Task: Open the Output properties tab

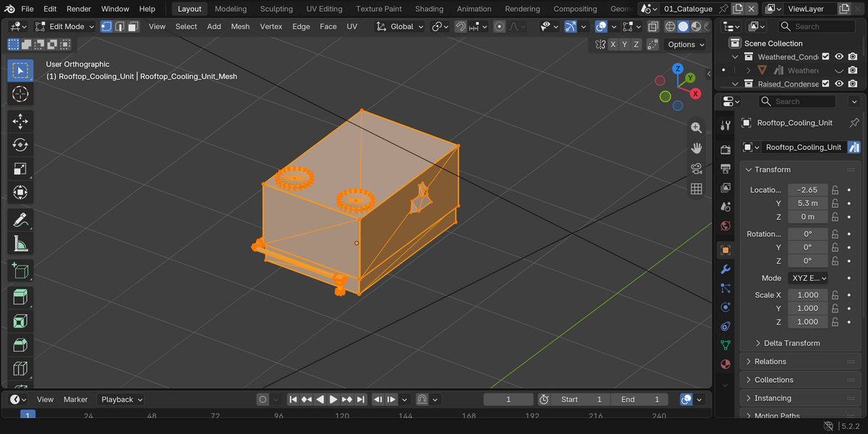Action: (726, 169)
